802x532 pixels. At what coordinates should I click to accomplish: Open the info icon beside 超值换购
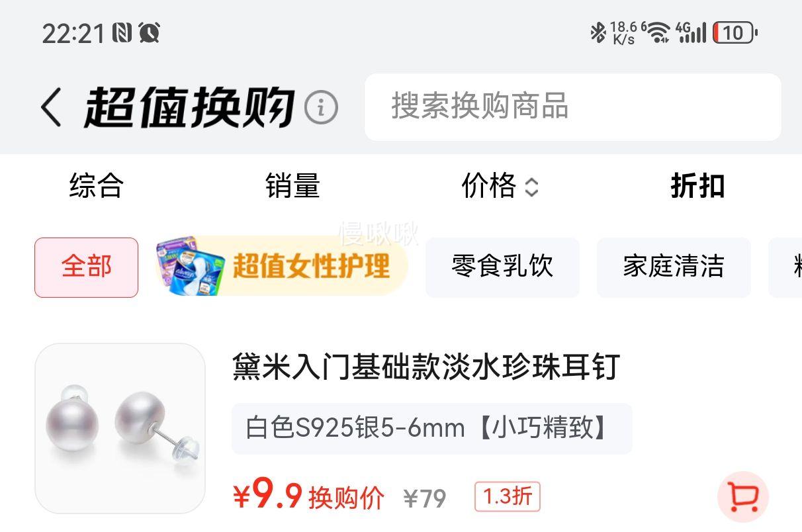point(321,107)
